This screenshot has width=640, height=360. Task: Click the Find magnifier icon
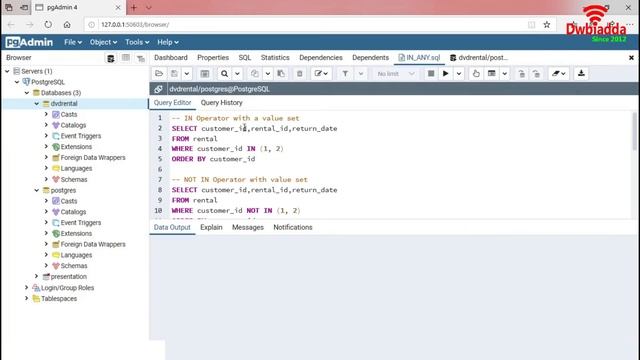[224, 74]
